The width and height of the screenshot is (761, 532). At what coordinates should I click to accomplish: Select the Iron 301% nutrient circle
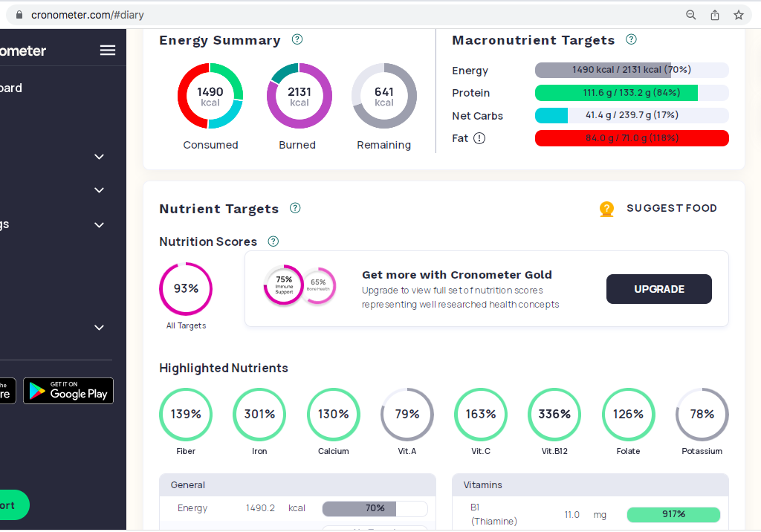pyautogui.click(x=259, y=415)
